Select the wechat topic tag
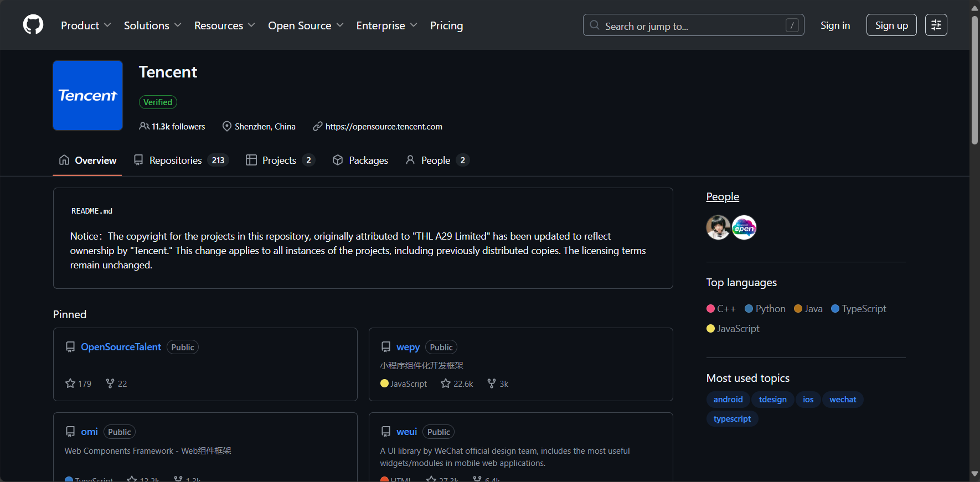The height and width of the screenshot is (482, 980). (843, 400)
